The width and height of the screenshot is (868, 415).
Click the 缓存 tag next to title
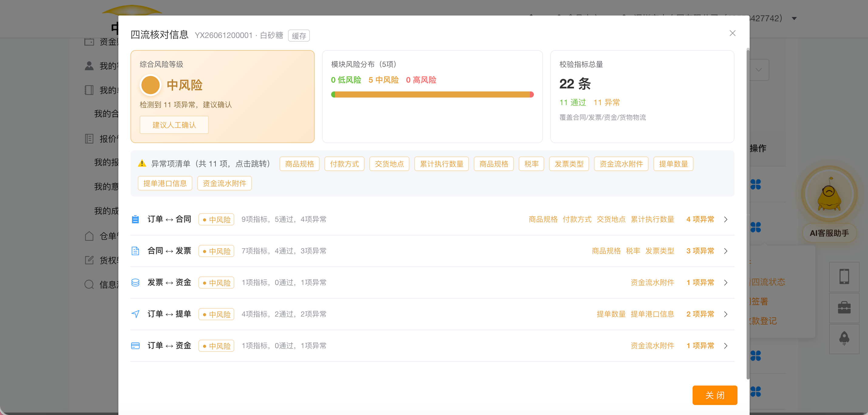click(299, 36)
